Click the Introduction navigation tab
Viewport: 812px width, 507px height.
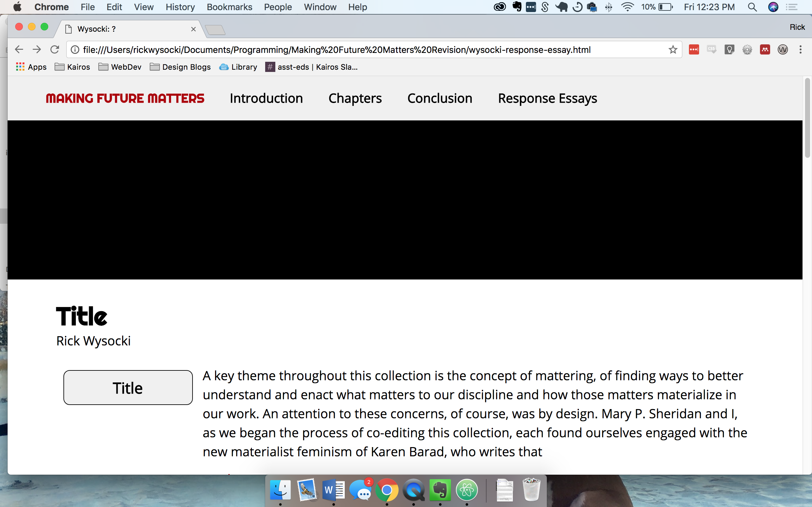tap(266, 98)
